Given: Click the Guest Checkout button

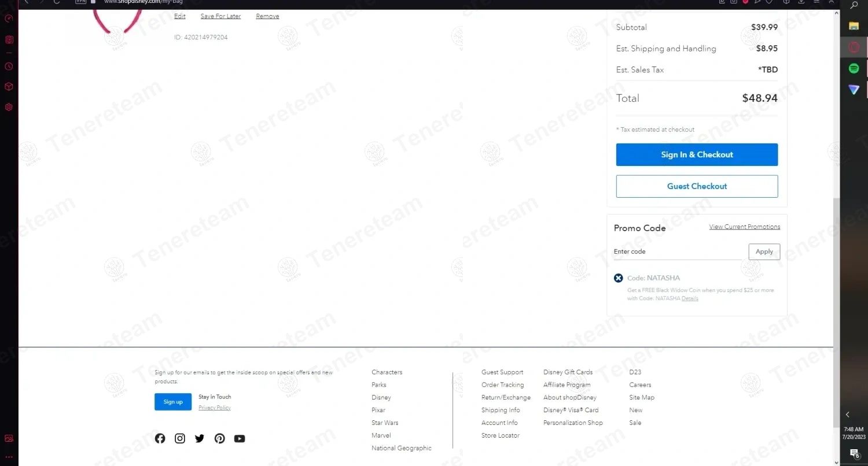Looking at the screenshot, I should 697,186.
